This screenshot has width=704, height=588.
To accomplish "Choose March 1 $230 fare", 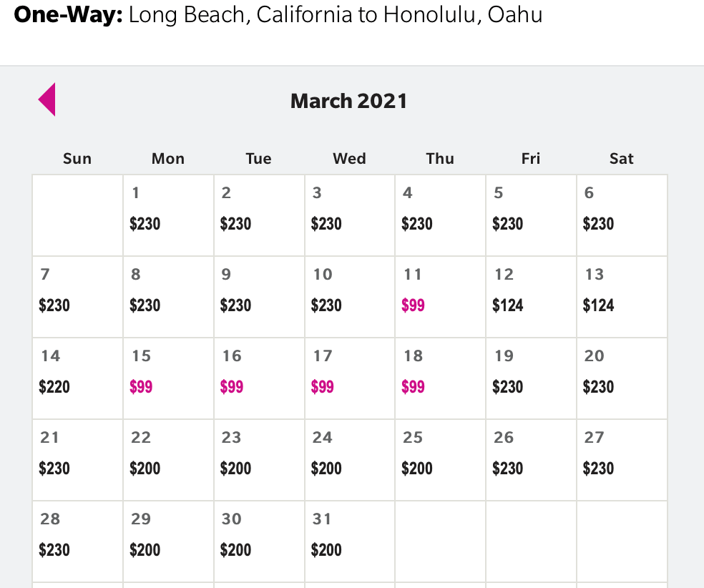I will (168, 215).
